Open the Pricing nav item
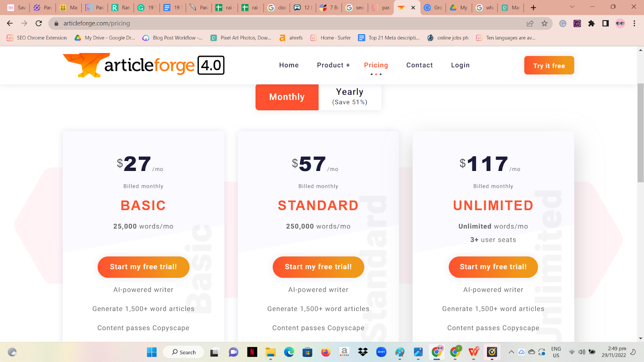This screenshot has height=362, width=644. click(x=376, y=65)
